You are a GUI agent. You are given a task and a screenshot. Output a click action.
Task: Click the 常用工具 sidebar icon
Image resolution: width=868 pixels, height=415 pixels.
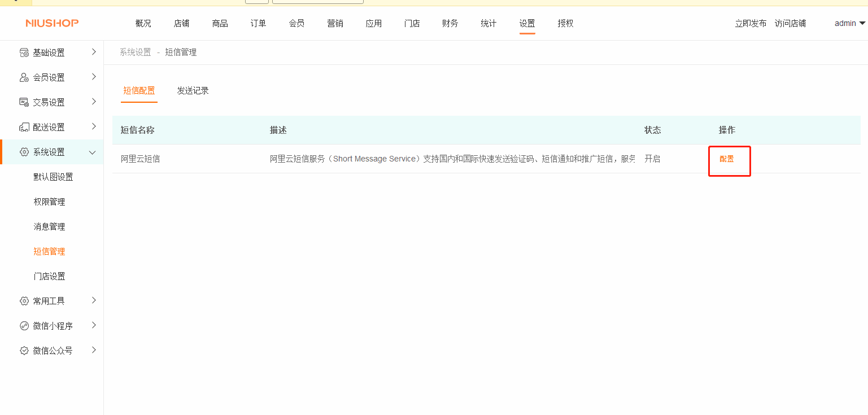pos(24,301)
